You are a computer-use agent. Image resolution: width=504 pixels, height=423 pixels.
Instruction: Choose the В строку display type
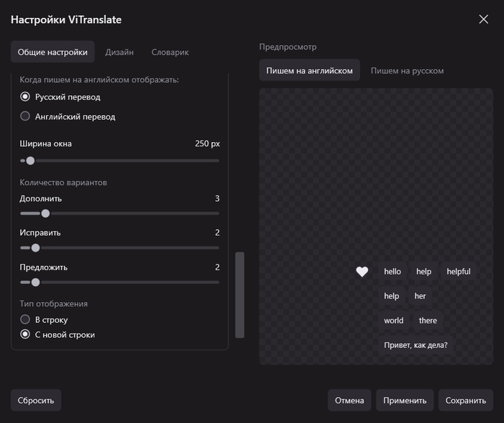[x=25, y=319]
